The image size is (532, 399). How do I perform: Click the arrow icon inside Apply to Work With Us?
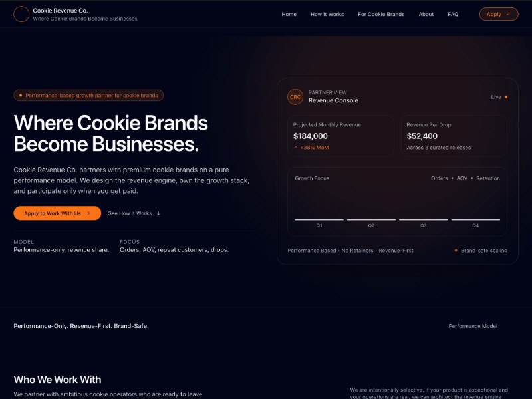[88, 213]
